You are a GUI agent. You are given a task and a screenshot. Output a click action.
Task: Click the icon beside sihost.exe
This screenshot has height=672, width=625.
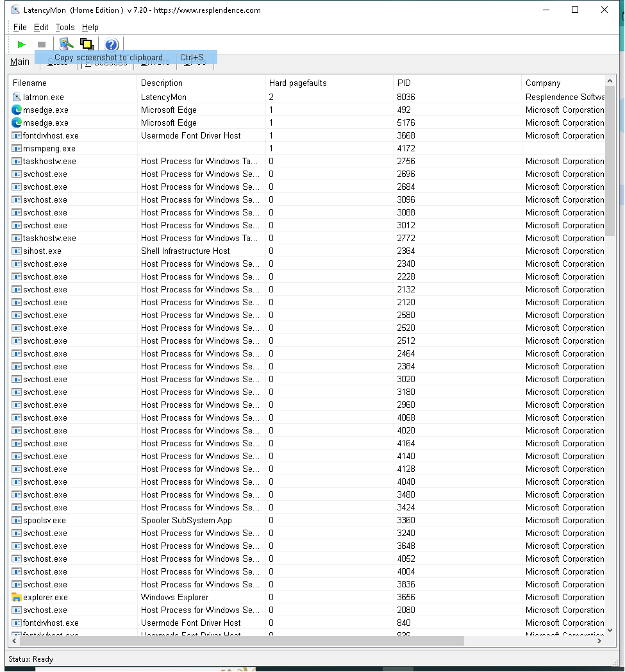tap(17, 251)
